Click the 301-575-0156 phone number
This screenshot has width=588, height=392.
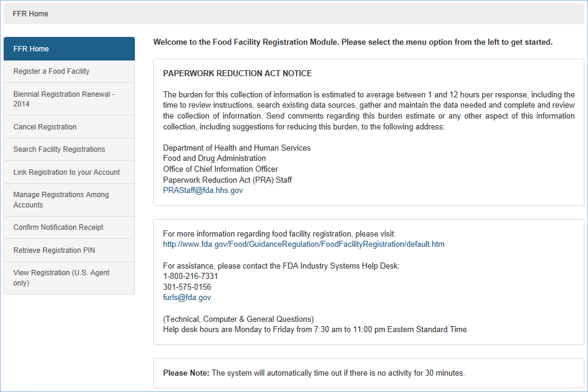pyautogui.click(x=187, y=287)
